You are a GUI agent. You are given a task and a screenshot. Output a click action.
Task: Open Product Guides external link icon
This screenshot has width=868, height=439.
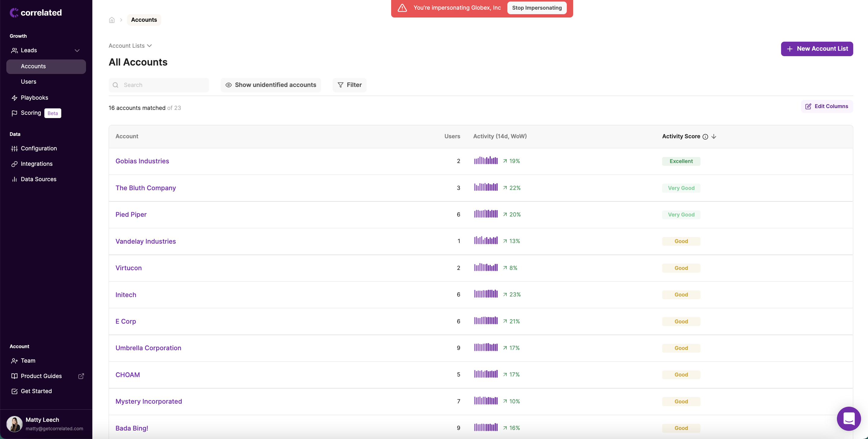point(81,376)
